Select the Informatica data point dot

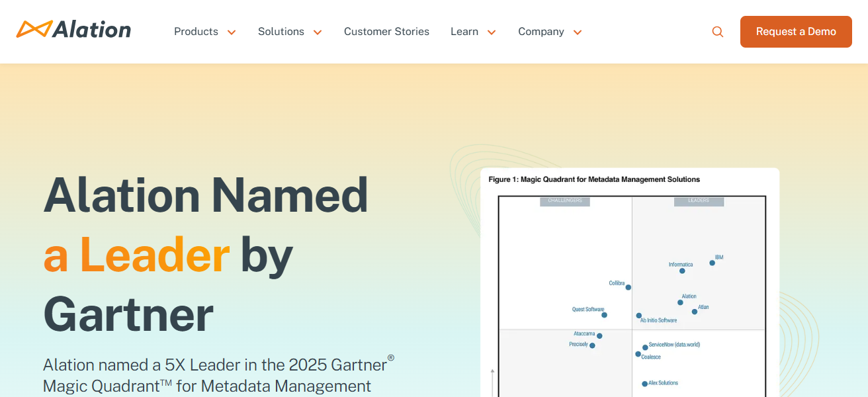[682, 271]
